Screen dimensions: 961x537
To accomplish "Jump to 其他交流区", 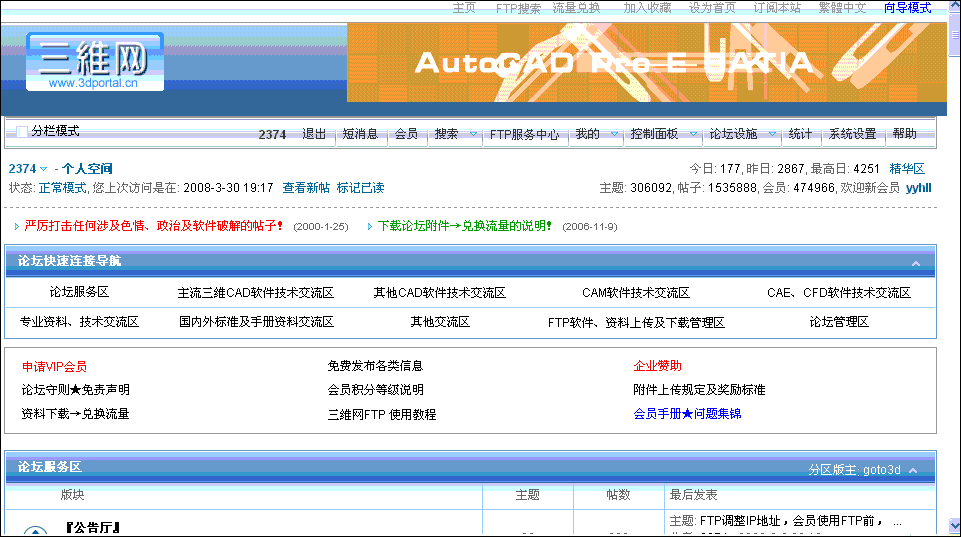I will tap(440, 322).
